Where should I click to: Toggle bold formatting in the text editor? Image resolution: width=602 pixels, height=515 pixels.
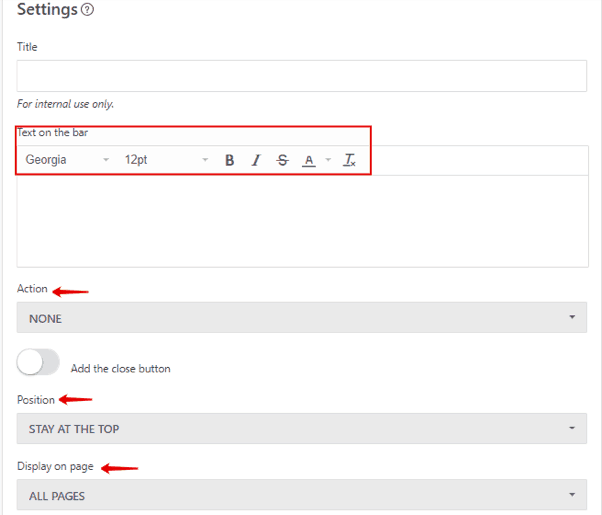[229, 160]
